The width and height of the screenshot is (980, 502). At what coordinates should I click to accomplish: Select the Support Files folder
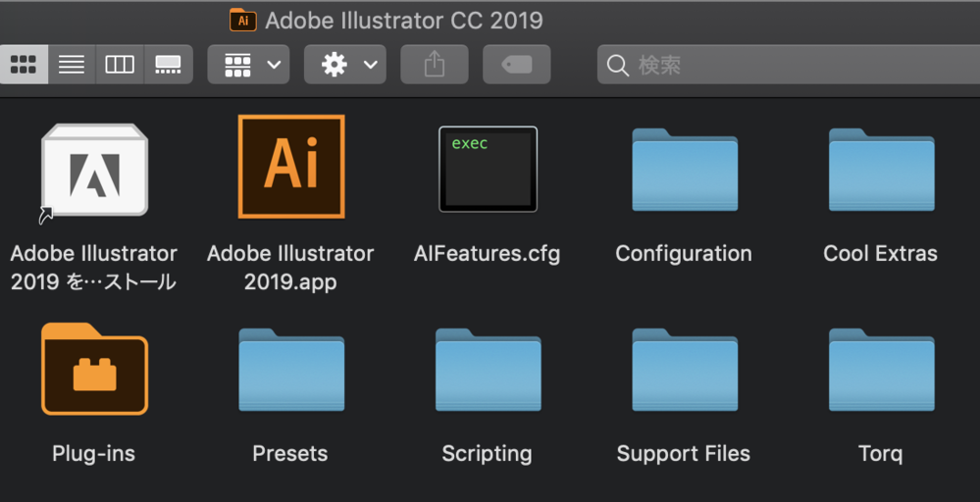point(684,370)
